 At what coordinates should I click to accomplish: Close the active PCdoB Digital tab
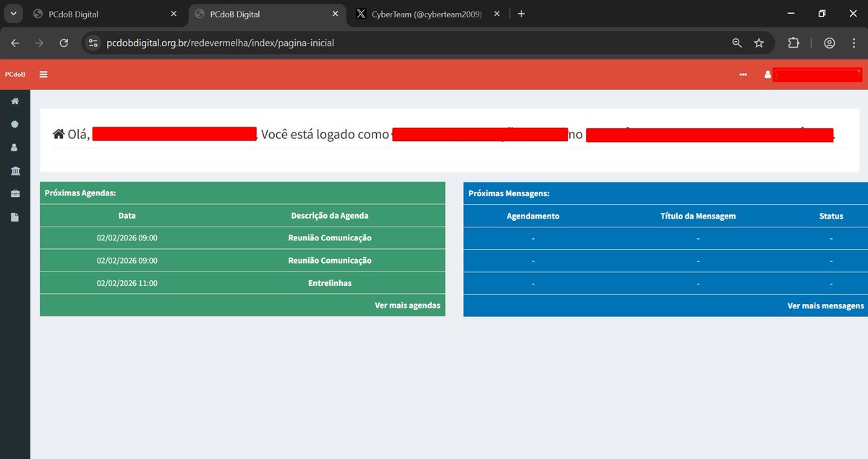(335, 14)
